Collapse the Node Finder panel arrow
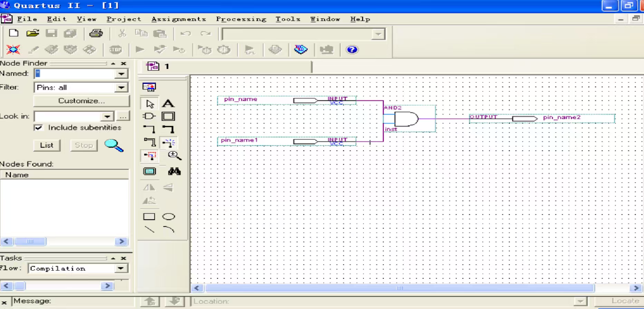This screenshot has width=644, height=309. (x=113, y=63)
